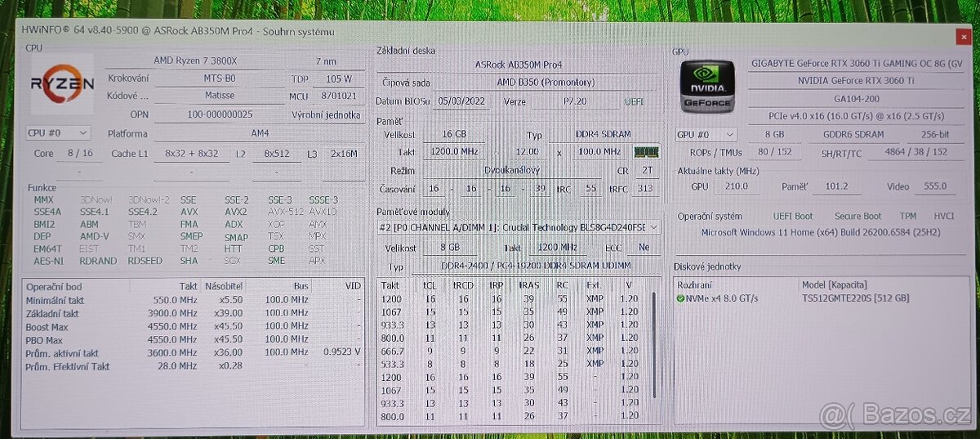Click the 16 GB memory size value
The image size is (980, 439).
[x=455, y=135]
